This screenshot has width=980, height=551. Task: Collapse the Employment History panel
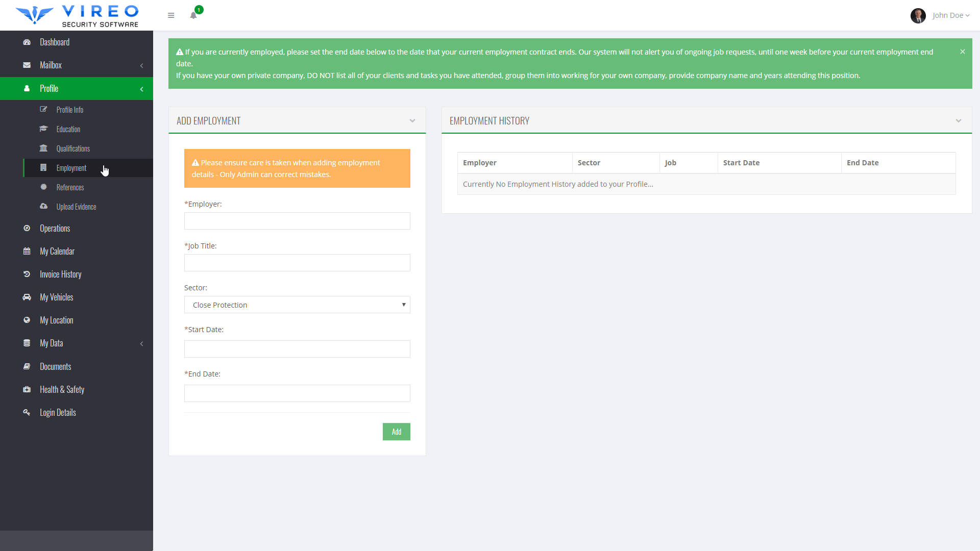(959, 121)
